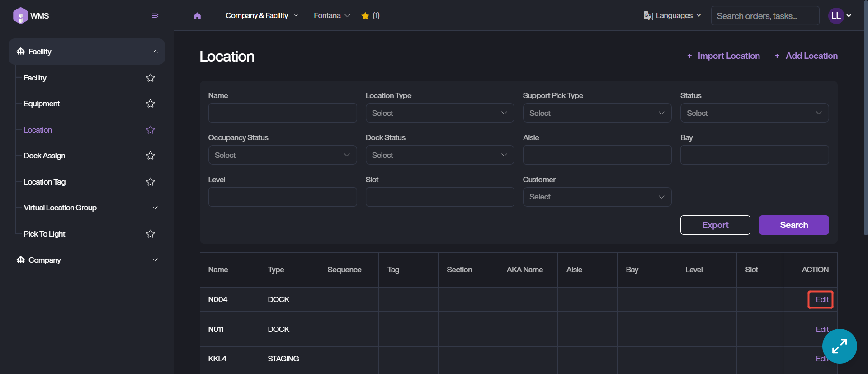
Task: Go to Location Tag in sidebar
Action: (x=45, y=182)
